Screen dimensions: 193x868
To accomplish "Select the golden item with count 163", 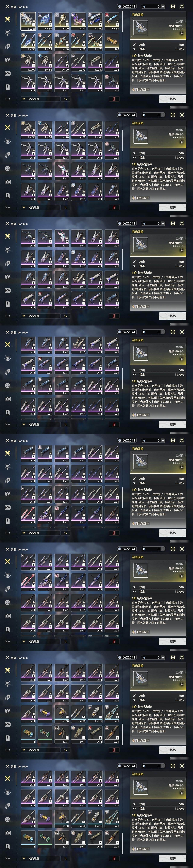I will tap(112, 42).
